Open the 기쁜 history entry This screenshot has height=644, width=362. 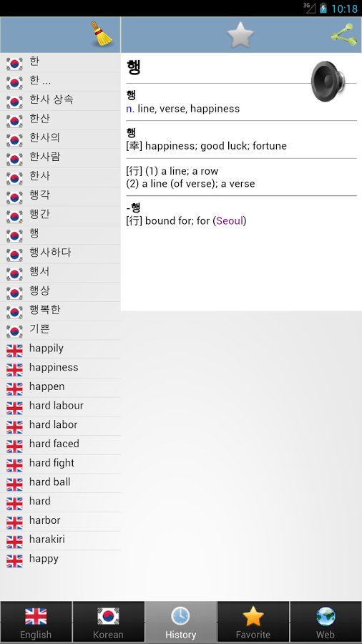click(x=60, y=329)
